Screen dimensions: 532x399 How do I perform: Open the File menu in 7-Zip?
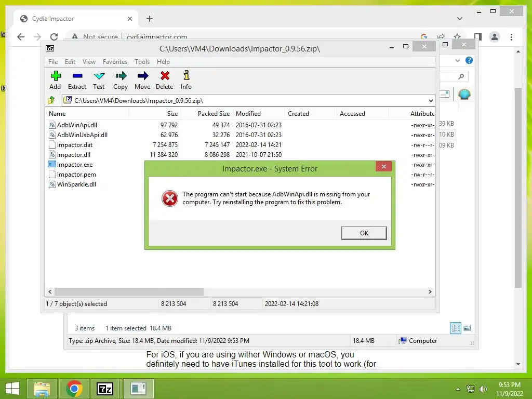[x=53, y=62]
